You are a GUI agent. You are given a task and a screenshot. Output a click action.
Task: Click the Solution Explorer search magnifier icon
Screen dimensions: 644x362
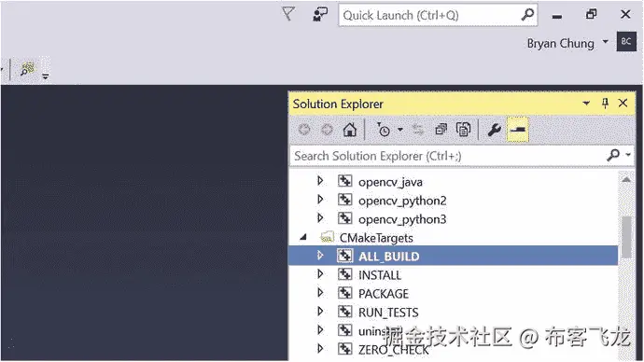(x=613, y=155)
